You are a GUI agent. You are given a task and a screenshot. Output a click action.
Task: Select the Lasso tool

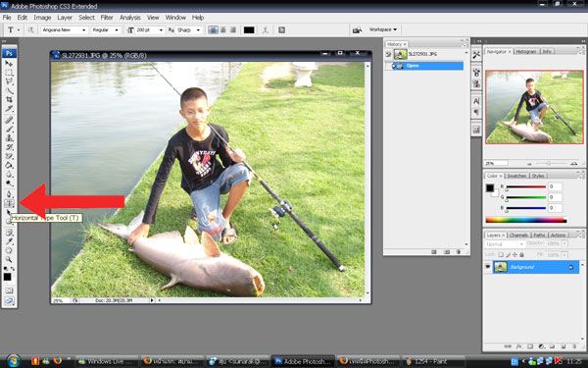9,81
